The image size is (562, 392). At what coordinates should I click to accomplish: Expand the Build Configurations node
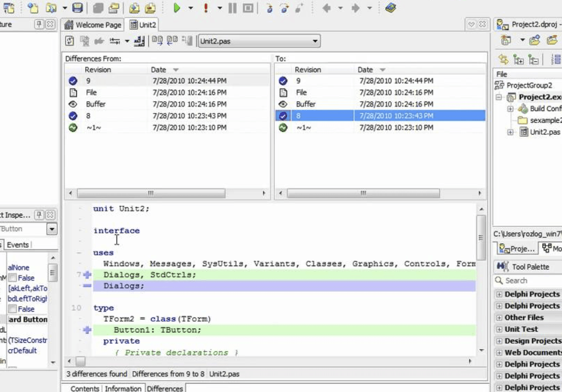point(511,109)
